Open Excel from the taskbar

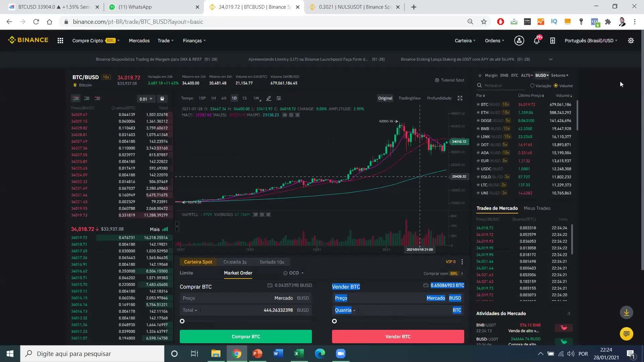pos(299,354)
